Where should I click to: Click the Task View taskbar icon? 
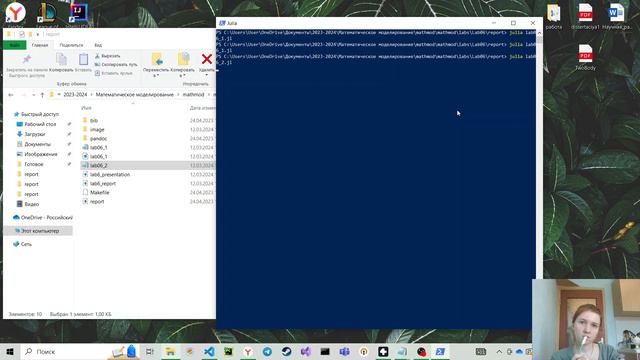tap(150, 351)
